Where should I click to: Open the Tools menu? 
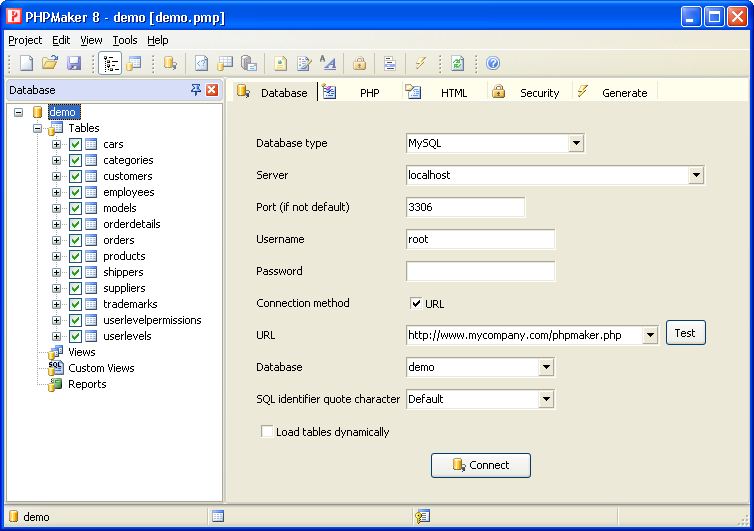pyautogui.click(x=125, y=40)
